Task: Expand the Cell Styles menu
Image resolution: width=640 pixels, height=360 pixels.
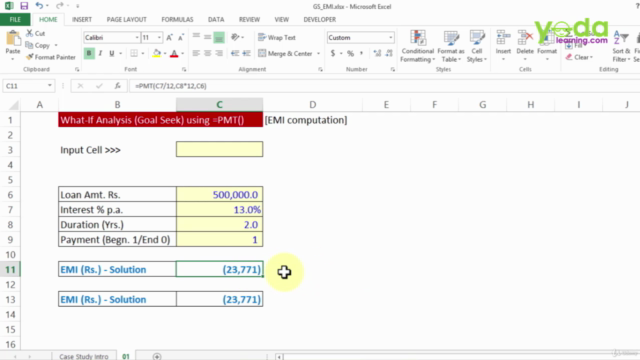Action: click(x=477, y=46)
